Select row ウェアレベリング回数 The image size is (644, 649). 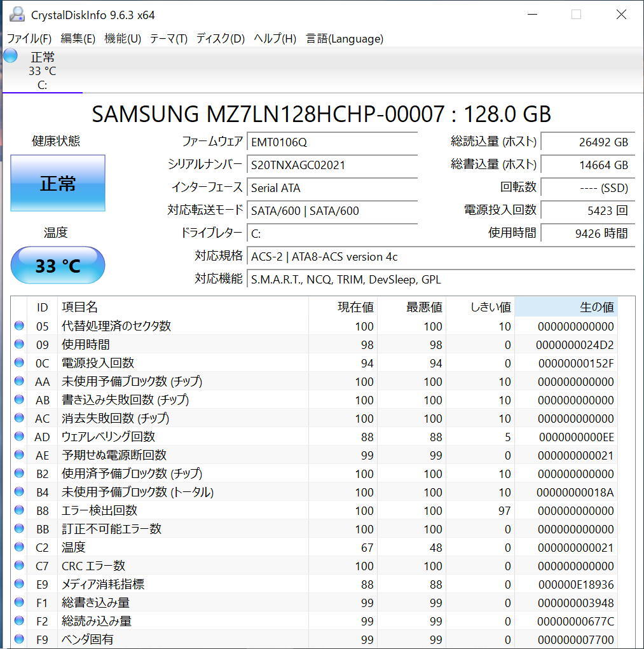point(314,437)
